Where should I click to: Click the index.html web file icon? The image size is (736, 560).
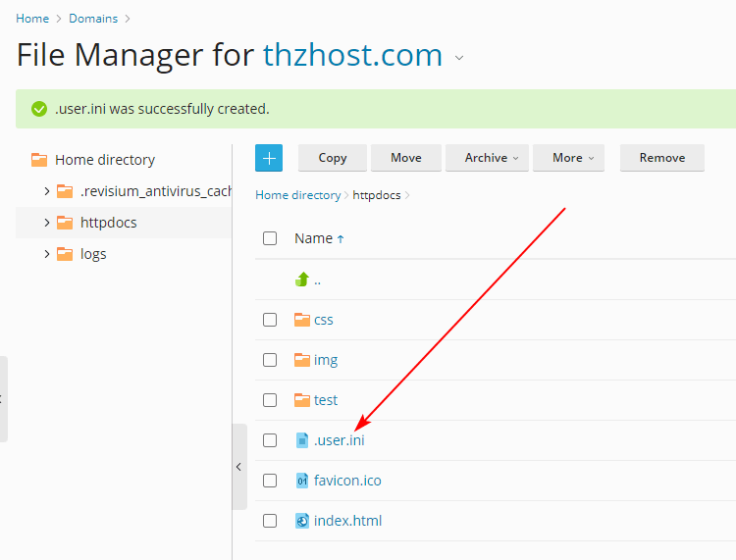pos(302,521)
